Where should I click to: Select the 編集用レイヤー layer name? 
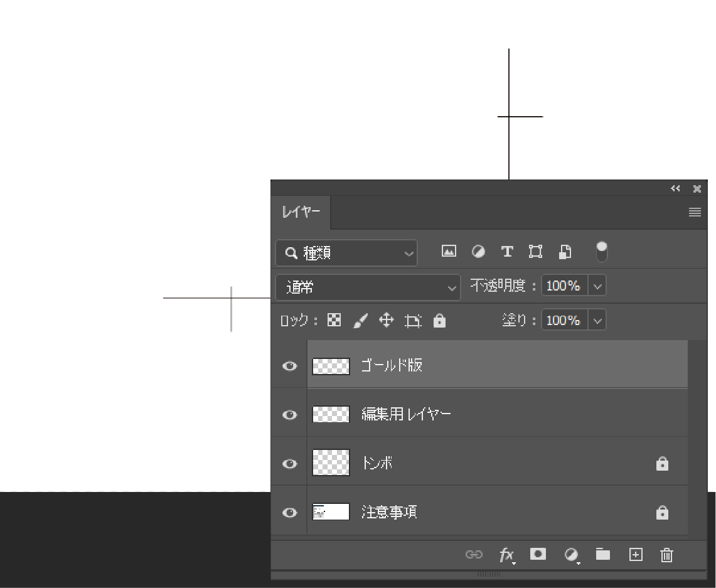(406, 414)
